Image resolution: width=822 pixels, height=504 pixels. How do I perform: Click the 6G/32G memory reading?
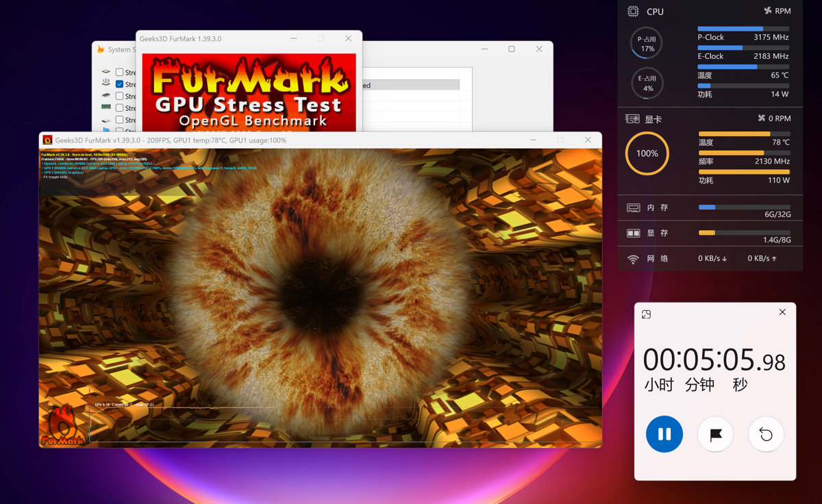point(777,214)
